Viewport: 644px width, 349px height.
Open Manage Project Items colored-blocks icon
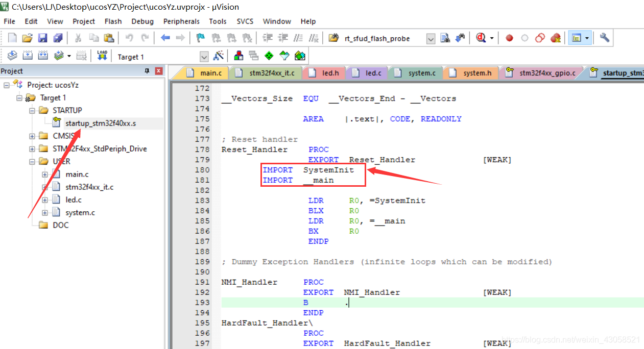(x=238, y=56)
